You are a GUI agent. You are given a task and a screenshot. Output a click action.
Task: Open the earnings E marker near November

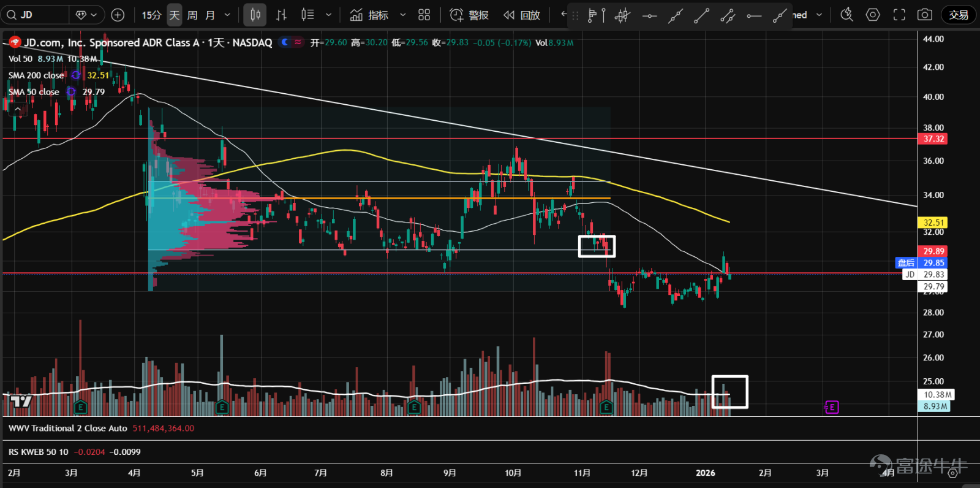click(x=606, y=407)
